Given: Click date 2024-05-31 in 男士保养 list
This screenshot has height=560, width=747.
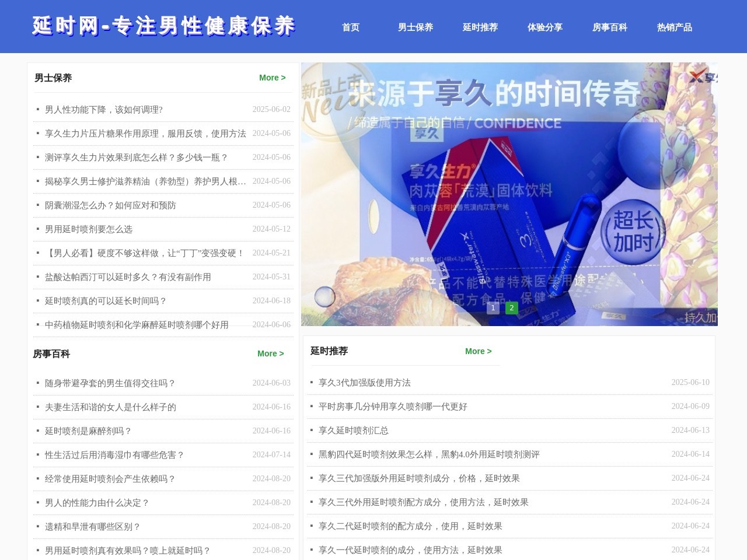Looking at the screenshot, I should click(x=271, y=277).
